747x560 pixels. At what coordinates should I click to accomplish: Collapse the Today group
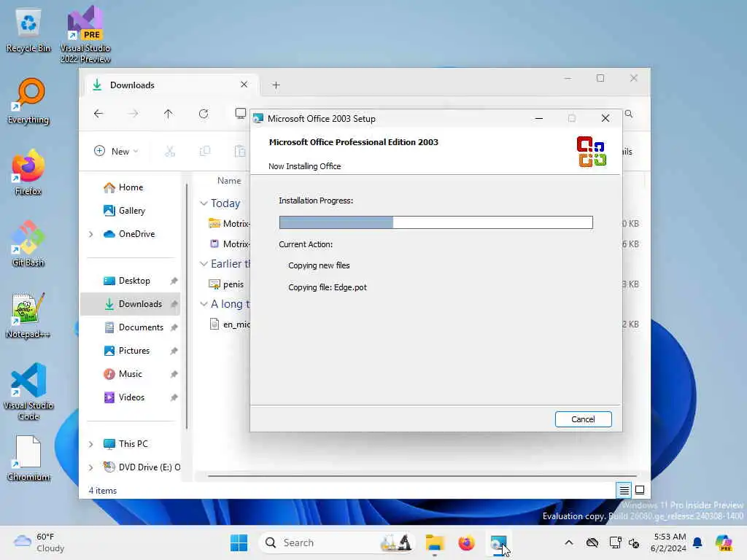[x=204, y=203]
